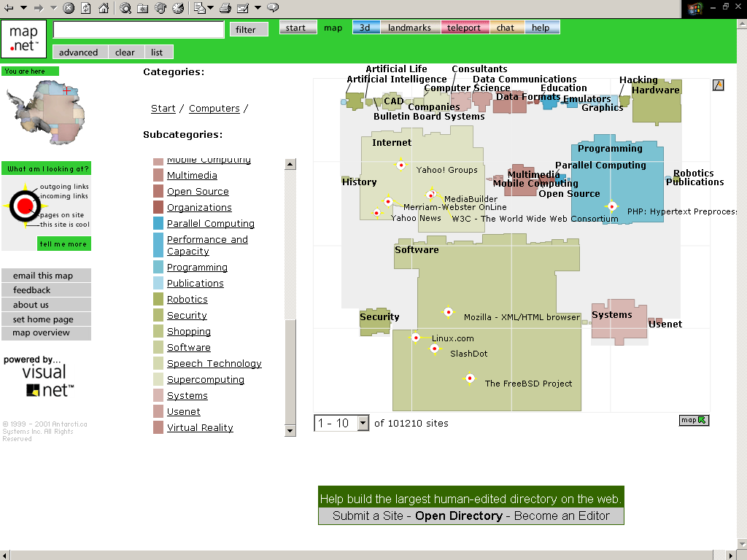Image resolution: width=747 pixels, height=560 pixels.
Task: Refresh the page with the Refresh icon
Action: (x=86, y=7)
